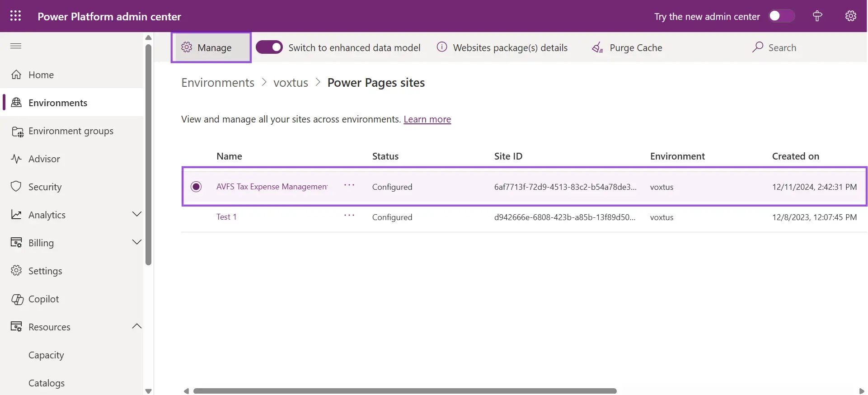Click the Security shield icon
Viewport: 868px width, 395px height.
16,187
